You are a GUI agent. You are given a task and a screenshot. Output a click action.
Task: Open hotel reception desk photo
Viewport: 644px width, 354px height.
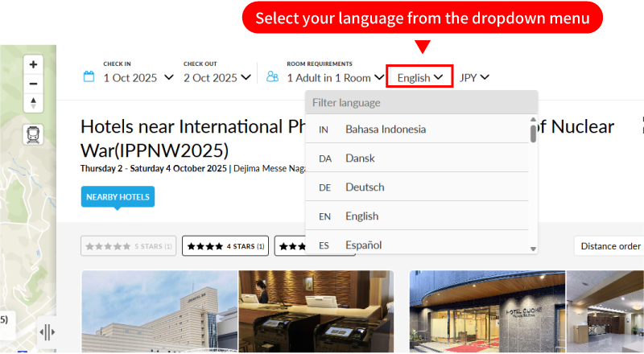pyautogui.click(x=316, y=311)
